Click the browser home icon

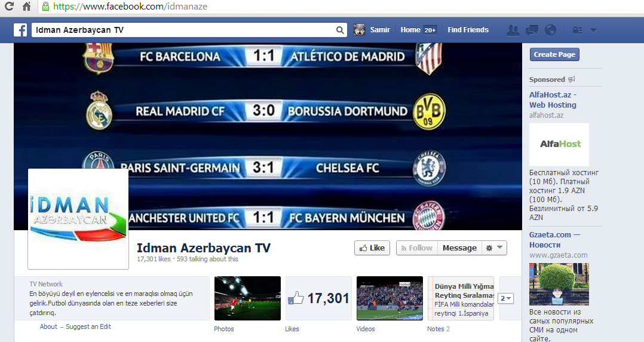click(27, 6)
